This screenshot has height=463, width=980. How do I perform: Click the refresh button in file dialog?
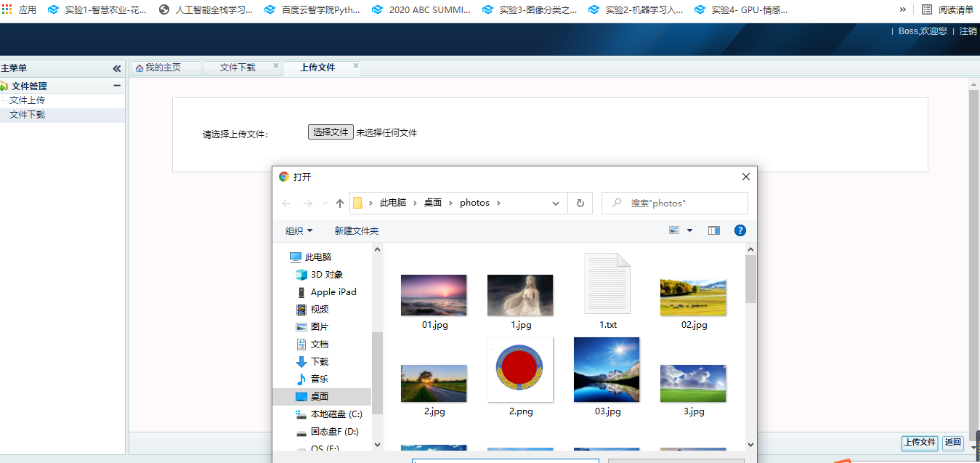[580, 204]
